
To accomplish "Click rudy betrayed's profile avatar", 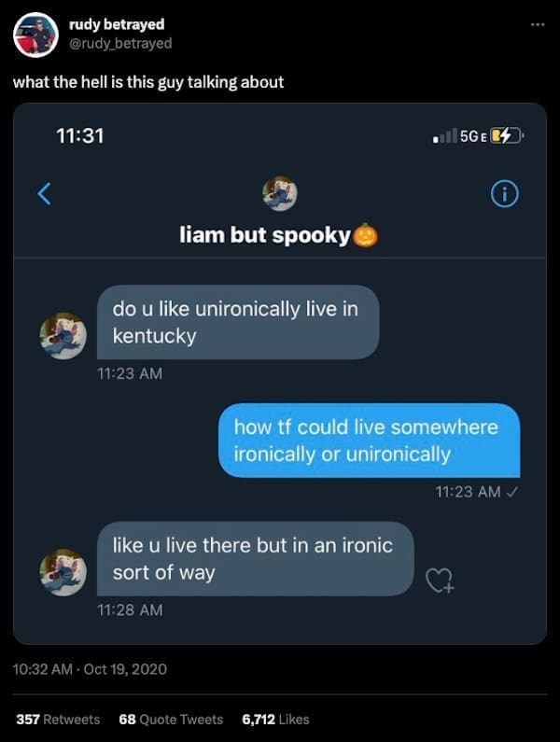I will 36,35.
